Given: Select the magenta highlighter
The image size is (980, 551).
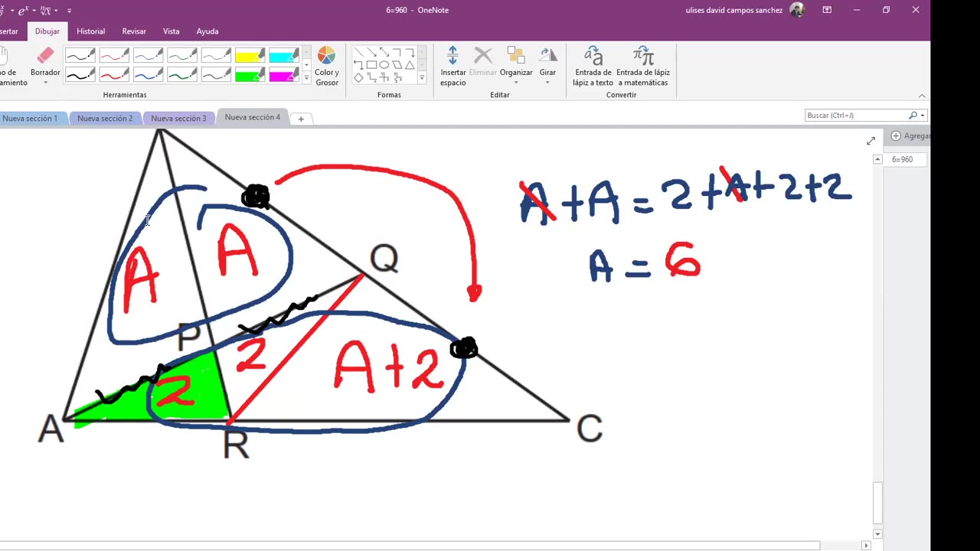Looking at the screenshot, I should pyautogui.click(x=283, y=74).
